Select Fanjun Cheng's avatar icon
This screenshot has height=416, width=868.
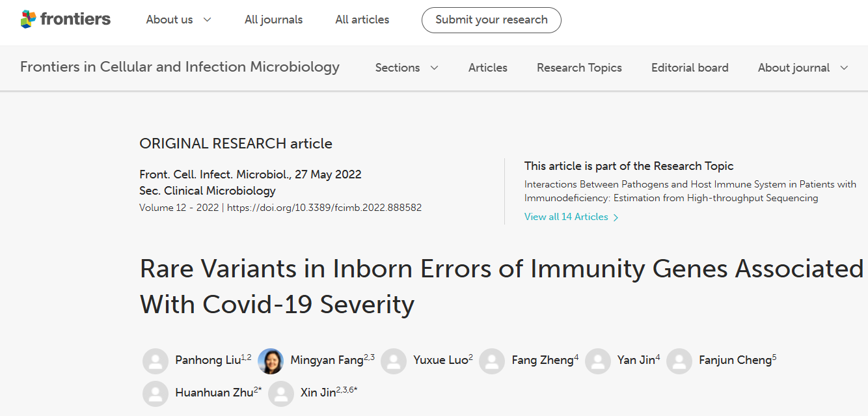(x=679, y=361)
